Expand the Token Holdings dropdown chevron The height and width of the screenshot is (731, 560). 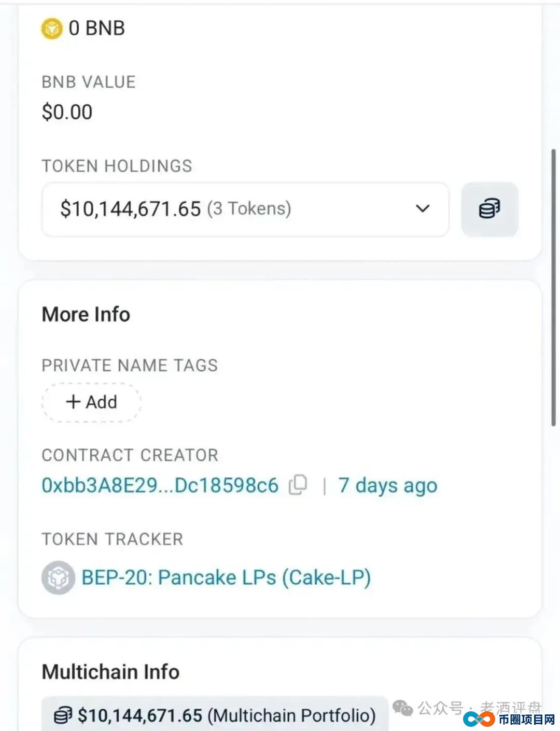tap(423, 208)
